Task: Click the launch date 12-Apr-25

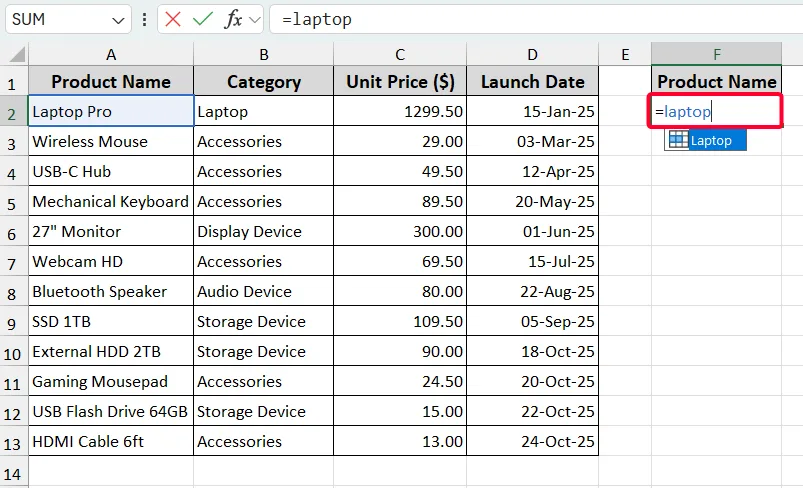Action: (533, 171)
